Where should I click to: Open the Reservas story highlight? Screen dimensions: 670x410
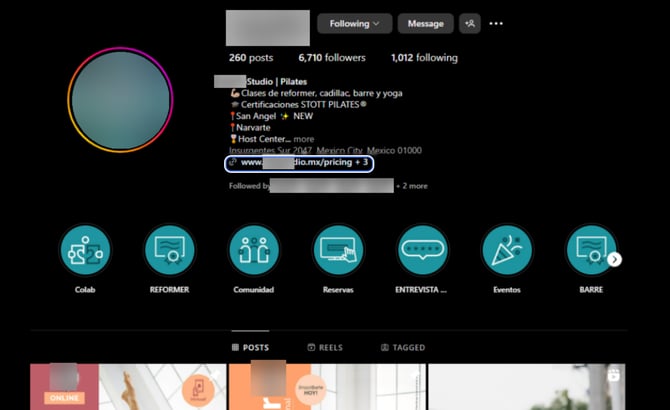coord(338,250)
